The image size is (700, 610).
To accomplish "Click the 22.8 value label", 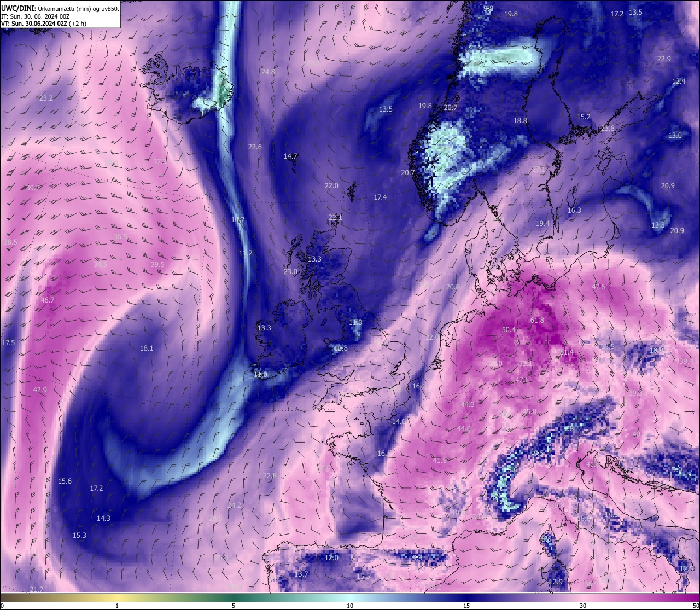I will [x=270, y=475].
